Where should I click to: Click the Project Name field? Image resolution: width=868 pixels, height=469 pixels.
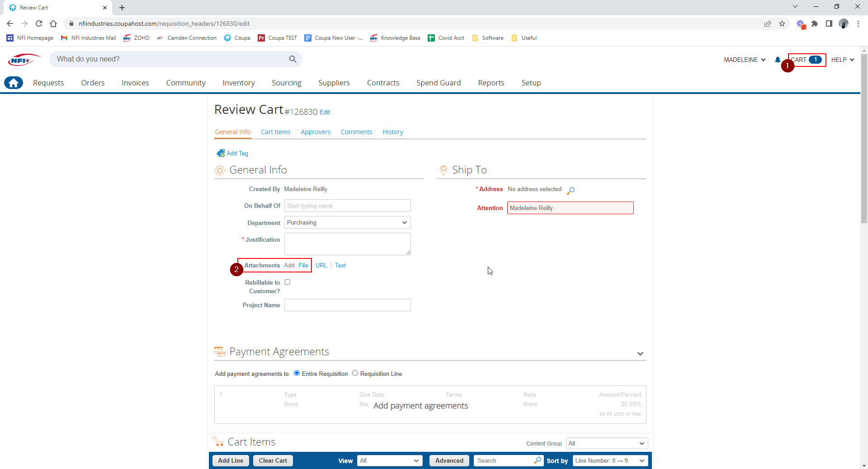[x=347, y=305]
